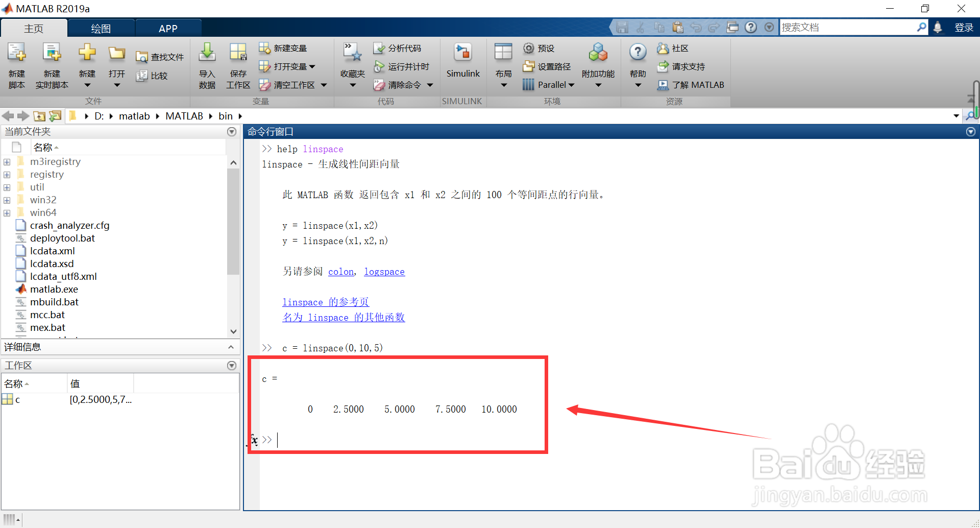Click the 值 column header in workspace
The height and width of the screenshot is (528, 980).
coord(75,384)
